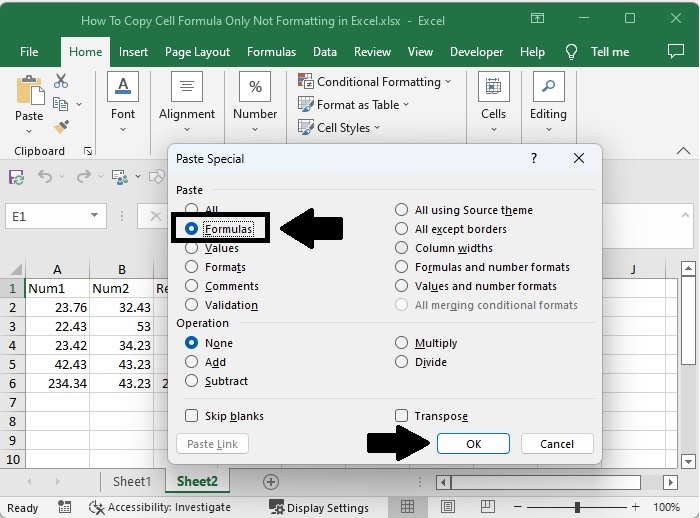Switch to Normal view icon
The width and height of the screenshot is (700, 518).
pos(407,507)
